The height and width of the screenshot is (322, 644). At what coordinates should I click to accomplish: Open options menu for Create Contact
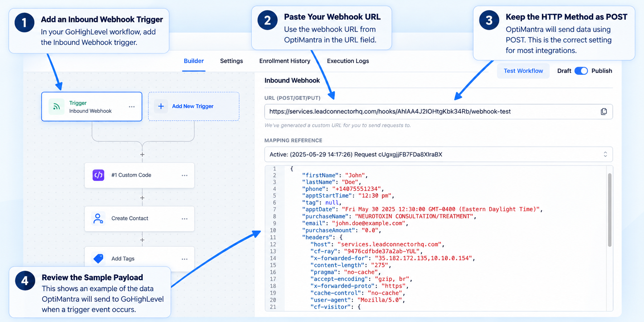point(184,219)
